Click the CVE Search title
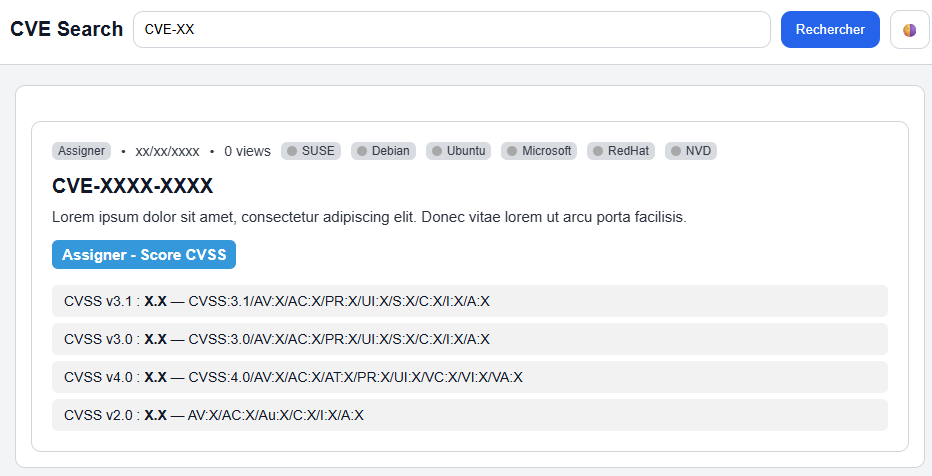932x476 pixels. 67,29
